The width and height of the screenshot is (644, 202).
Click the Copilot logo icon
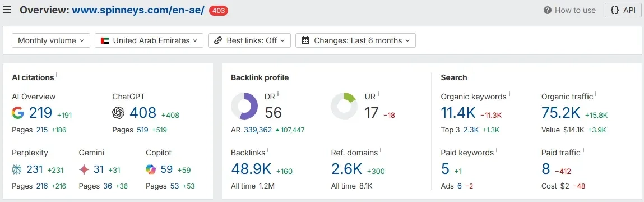pos(151,169)
